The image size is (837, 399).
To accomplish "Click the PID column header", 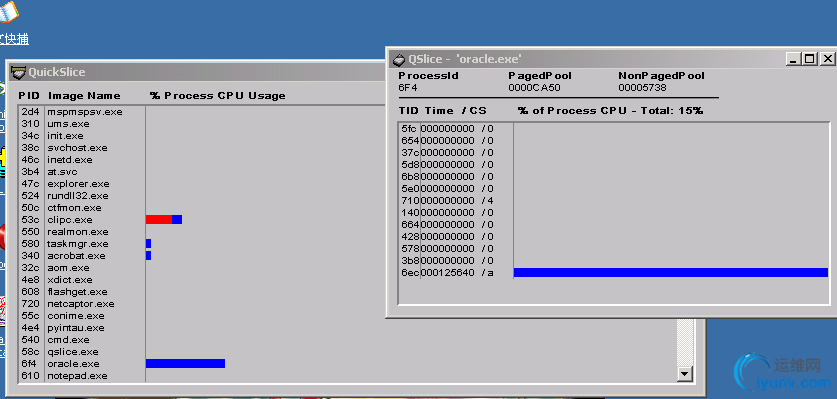I will (x=29, y=96).
